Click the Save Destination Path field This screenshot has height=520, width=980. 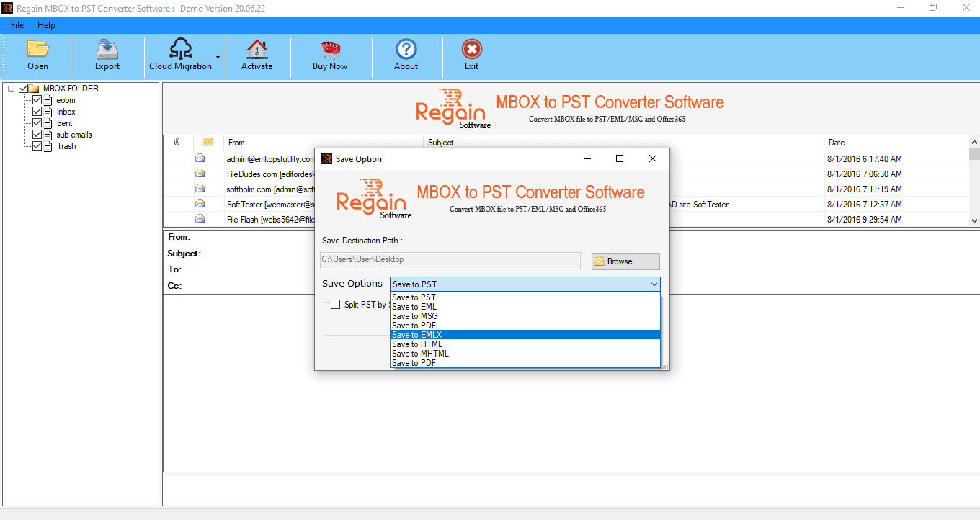click(x=450, y=260)
